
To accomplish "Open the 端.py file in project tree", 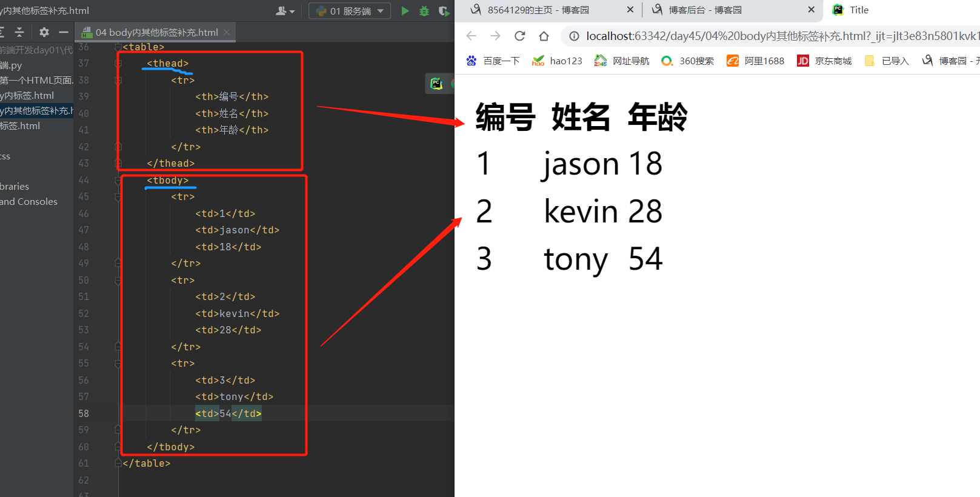I will pyautogui.click(x=11, y=65).
